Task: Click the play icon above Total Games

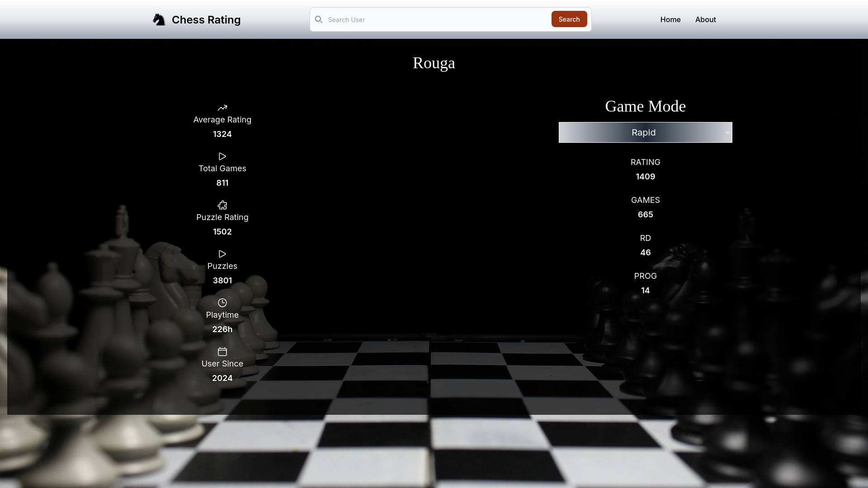Action: [222, 156]
